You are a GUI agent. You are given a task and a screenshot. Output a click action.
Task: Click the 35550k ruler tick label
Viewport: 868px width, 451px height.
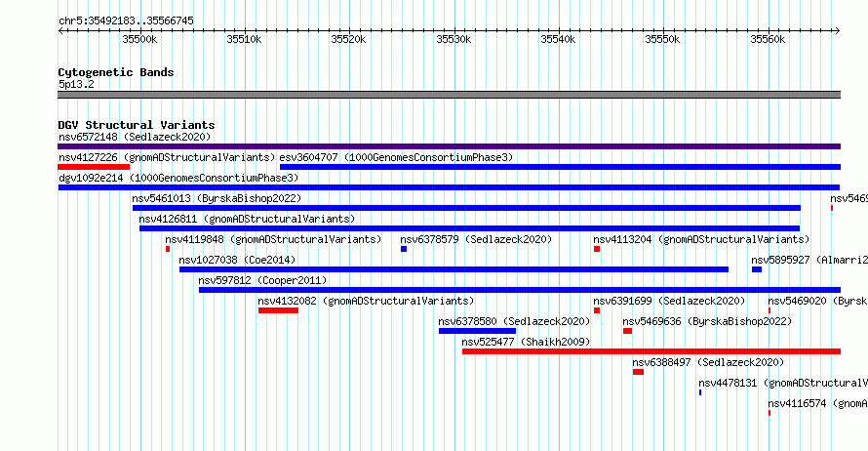[x=662, y=40]
